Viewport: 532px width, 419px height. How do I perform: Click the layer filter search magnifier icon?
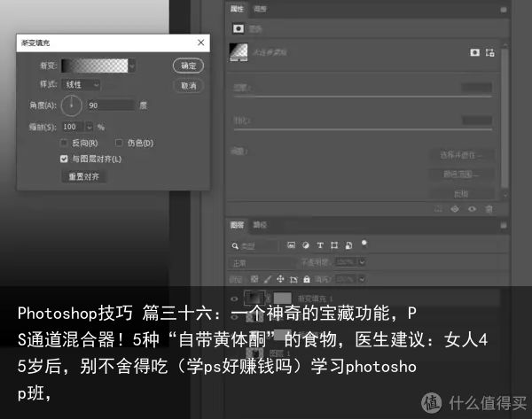coord(235,245)
